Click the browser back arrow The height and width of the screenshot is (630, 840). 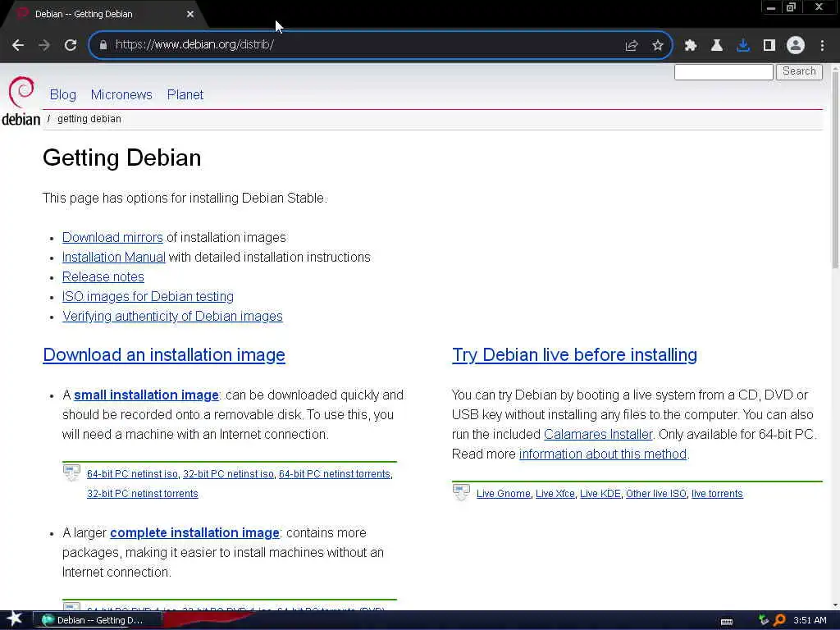click(x=18, y=45)
